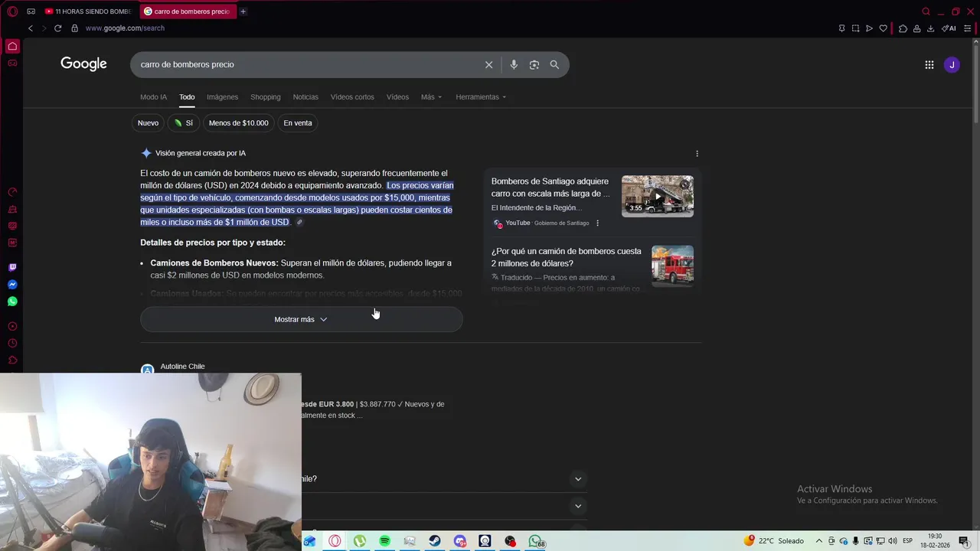Open '¿Por qué un camión de bomberos cuesta' article
This screenshot has height=551, width=980.
(566, 257)
